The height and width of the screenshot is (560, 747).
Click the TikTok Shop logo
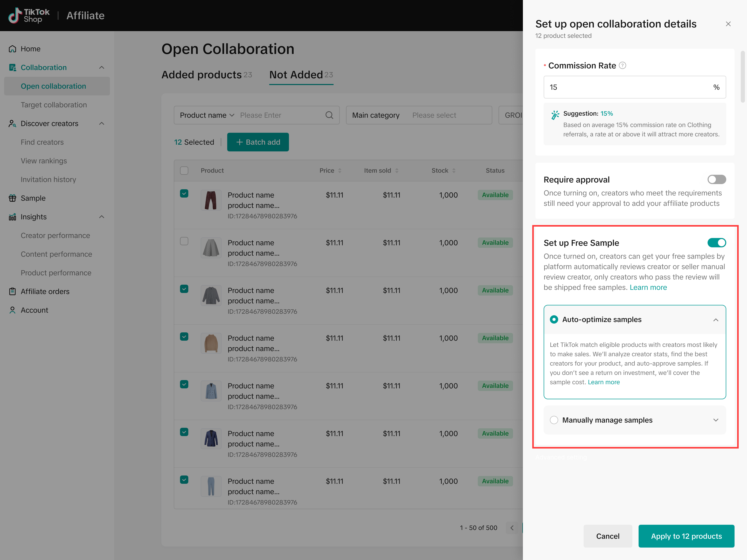pyautogui.click(x=29, y=16)
